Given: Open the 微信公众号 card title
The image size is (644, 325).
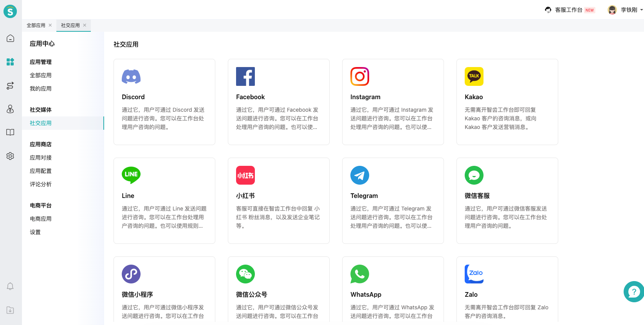Looking at the screenshot, I should pyautogui.click(x=252, y=294).
